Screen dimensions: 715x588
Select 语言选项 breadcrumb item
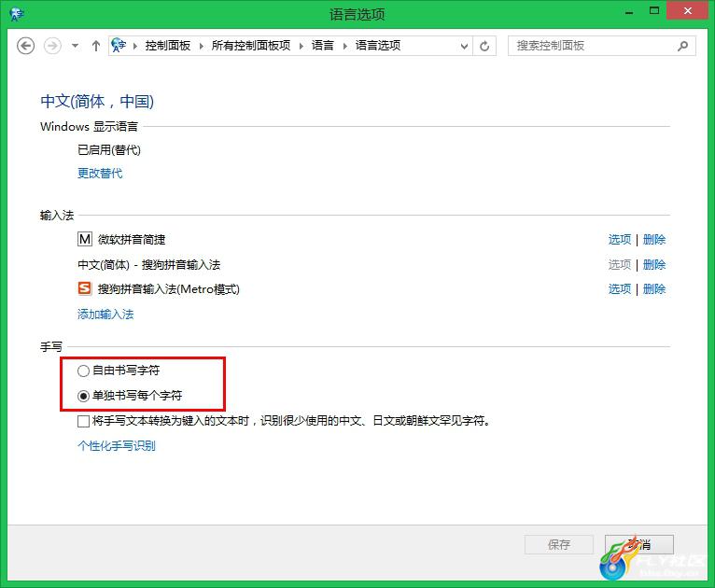point(377,46)
